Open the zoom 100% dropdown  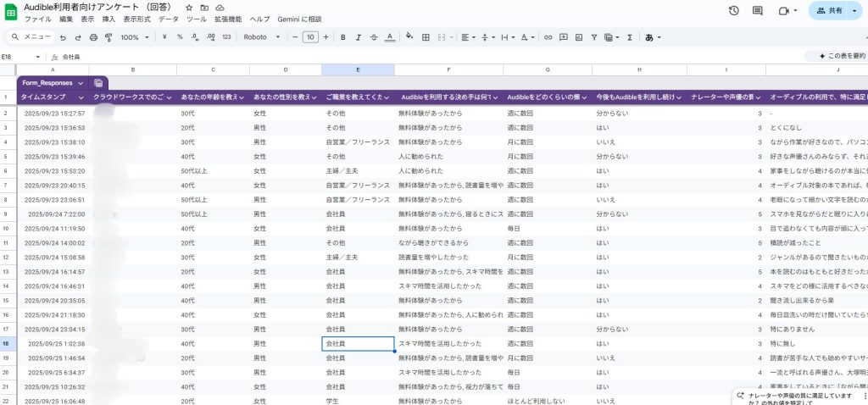(135, 37)
